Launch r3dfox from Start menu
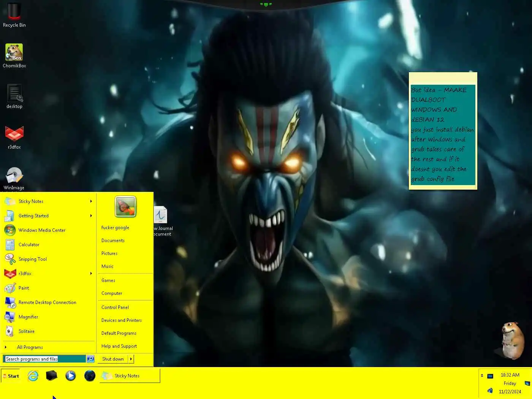 [x=45, y=274]
